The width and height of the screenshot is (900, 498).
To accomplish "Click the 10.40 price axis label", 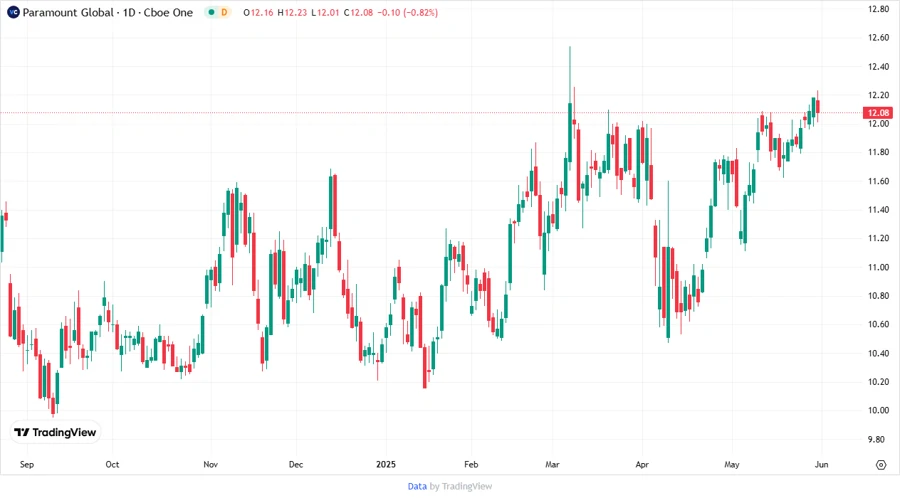I will [x=878, y=353].
